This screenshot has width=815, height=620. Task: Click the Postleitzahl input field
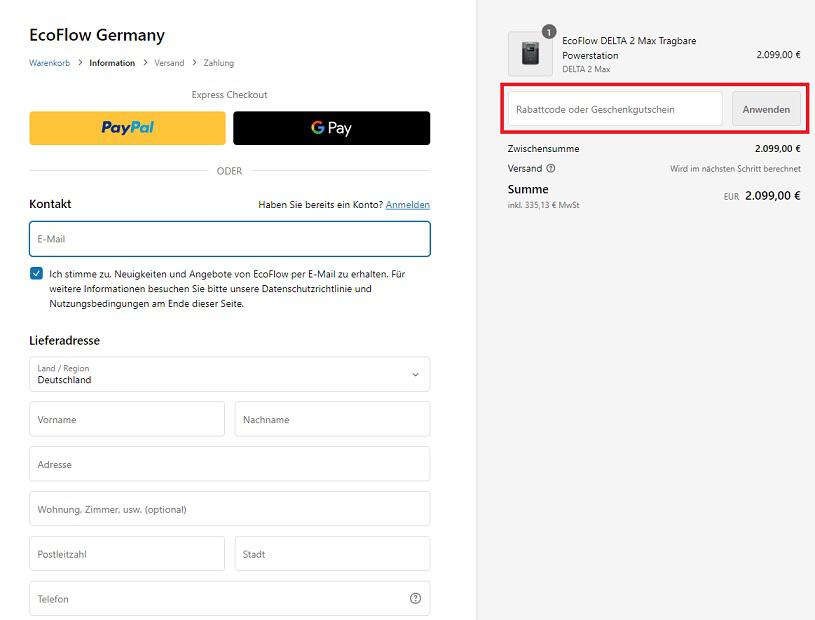pos(127,553)
